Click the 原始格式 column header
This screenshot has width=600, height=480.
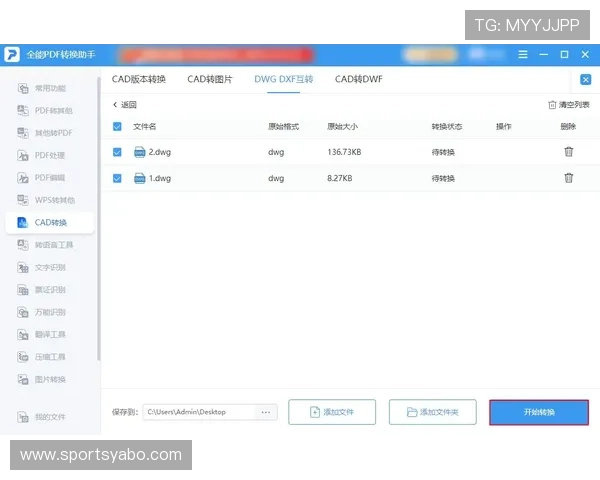283,126
